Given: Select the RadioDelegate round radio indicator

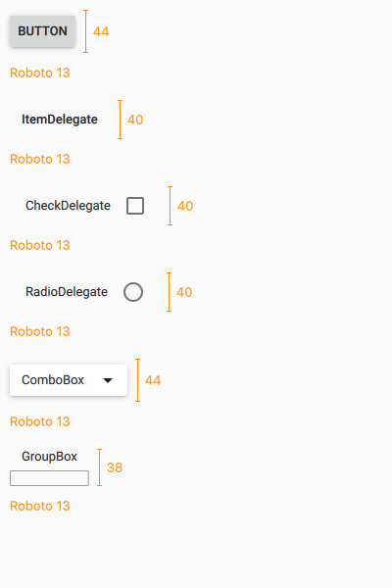Looking at the screenshot, I should coord(133,292).
